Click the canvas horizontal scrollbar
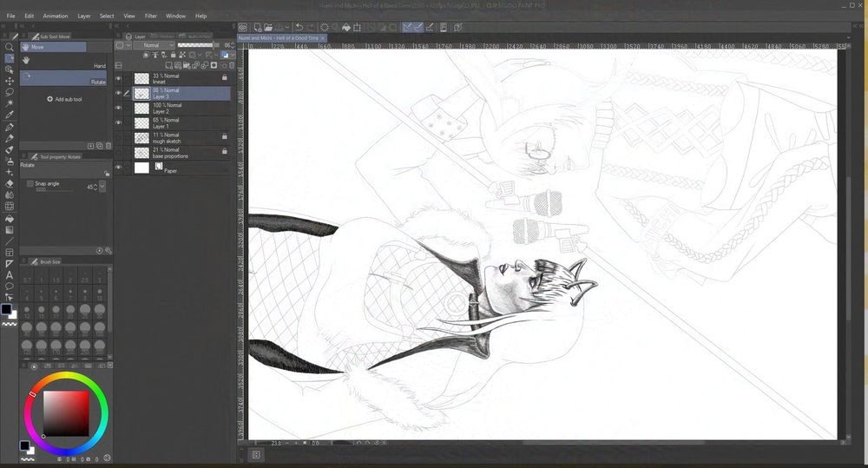868x468 pixels. pos(614,443)
